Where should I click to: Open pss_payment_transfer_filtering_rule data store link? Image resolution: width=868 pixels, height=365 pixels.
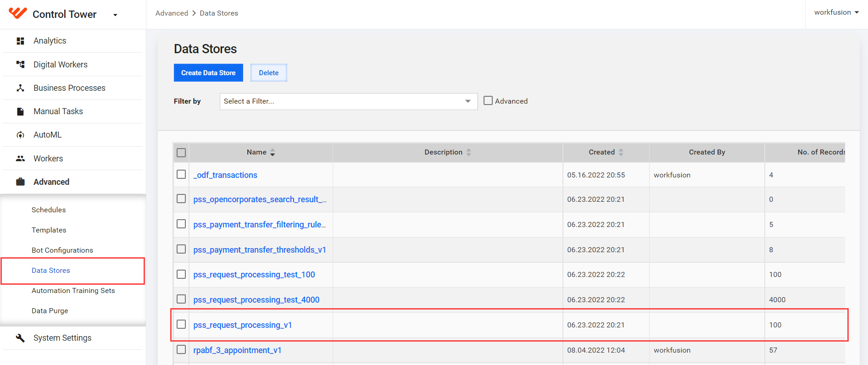click(260, 225)
